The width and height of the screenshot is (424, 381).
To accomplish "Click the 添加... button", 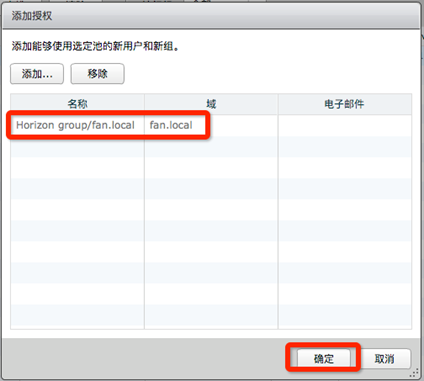I will 37,74.
